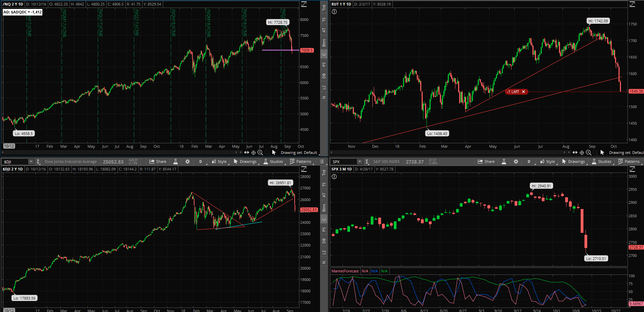The height and width of the screenshot is (312, 644).
Task: Open the flask icon on the $DJI chart toolbar
Action: [x=176, y=162]
